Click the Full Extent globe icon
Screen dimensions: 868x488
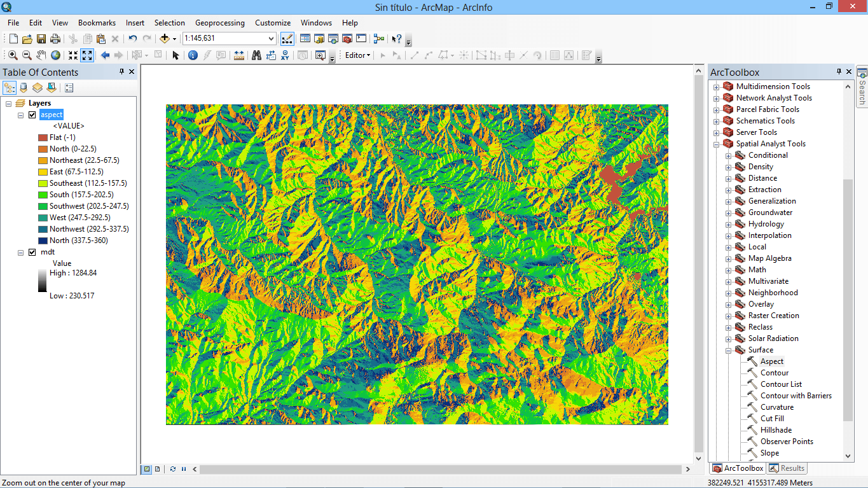tap(56, 55)
